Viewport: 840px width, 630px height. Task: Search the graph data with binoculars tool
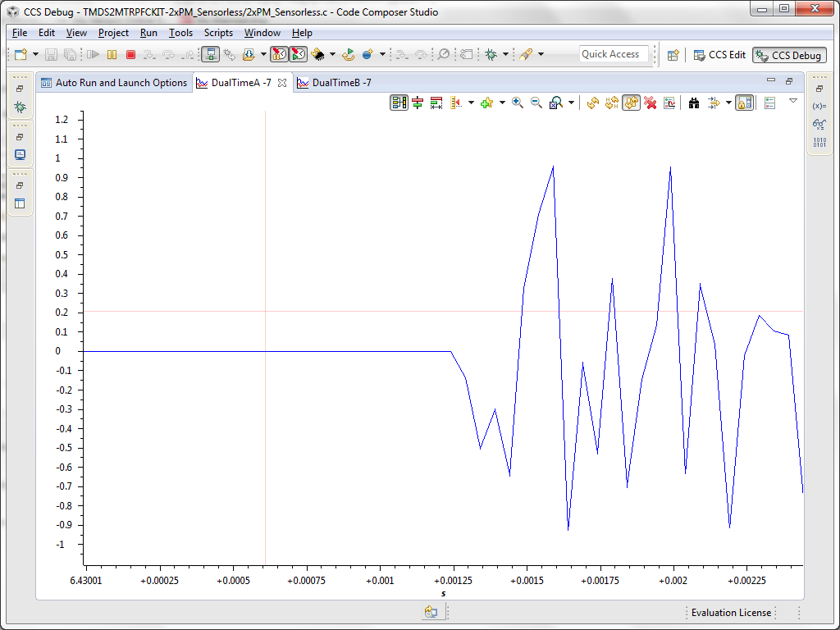693,103
